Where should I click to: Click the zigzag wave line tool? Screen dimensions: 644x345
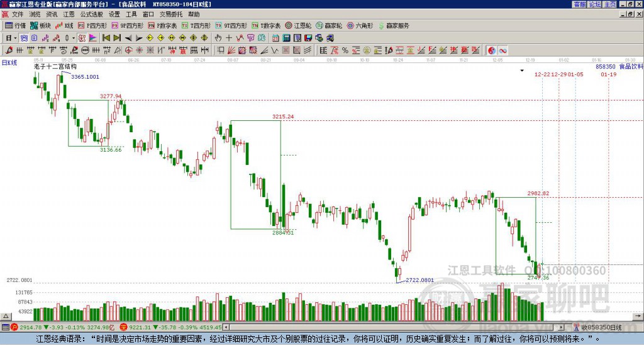pyautogui.click(x=275, y=50)
